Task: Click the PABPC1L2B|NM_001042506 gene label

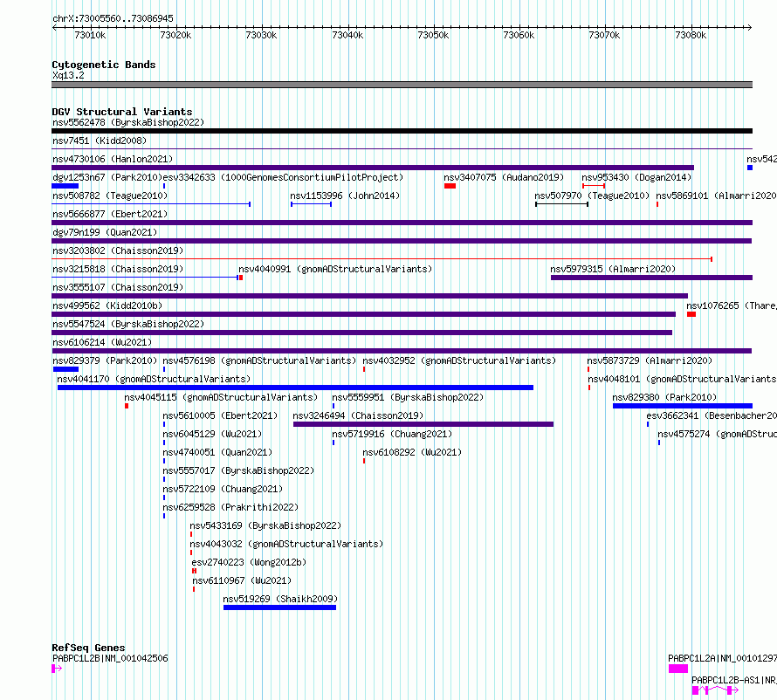Action: (x=110, y=658)
